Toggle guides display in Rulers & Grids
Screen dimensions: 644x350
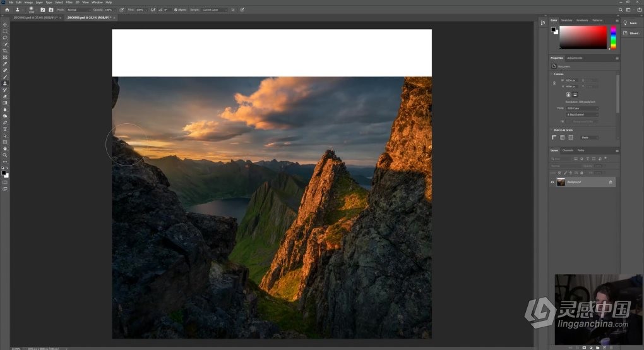coord(571,138)
